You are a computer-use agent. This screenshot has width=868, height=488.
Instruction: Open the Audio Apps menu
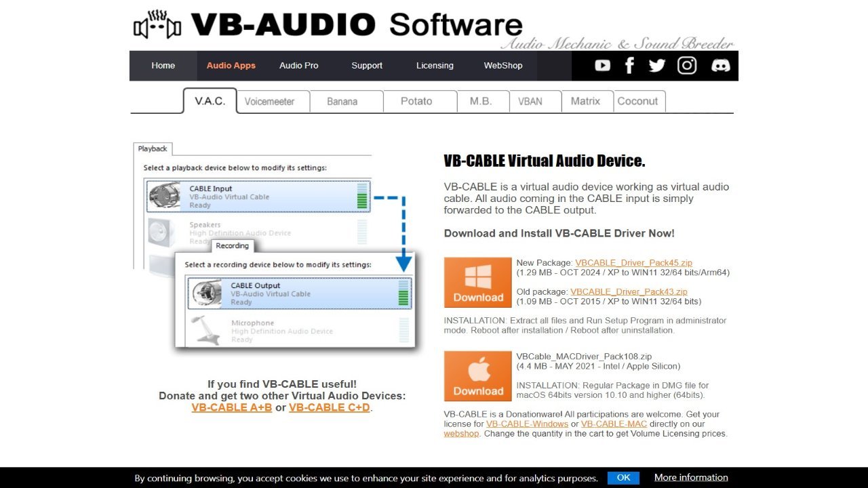(x=231, y=66)
